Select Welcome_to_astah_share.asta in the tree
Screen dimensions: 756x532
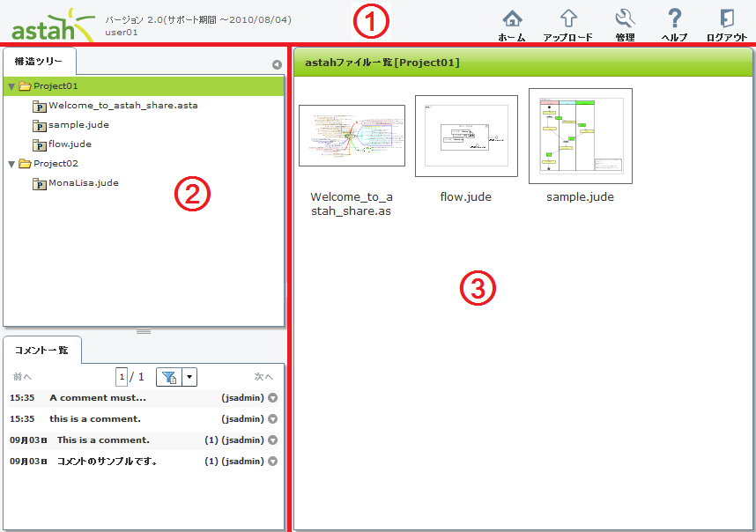pyautogui.click(x=123, y=106)
